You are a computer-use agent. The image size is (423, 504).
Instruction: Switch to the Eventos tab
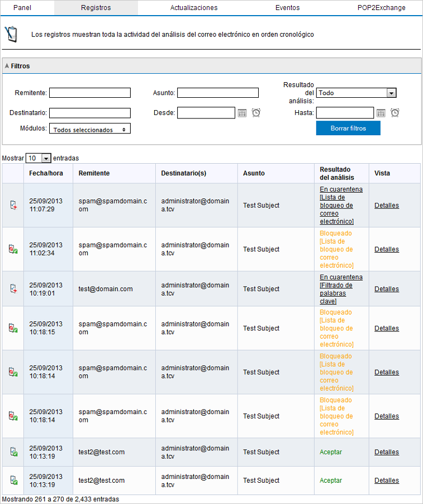tap(287, 8)
